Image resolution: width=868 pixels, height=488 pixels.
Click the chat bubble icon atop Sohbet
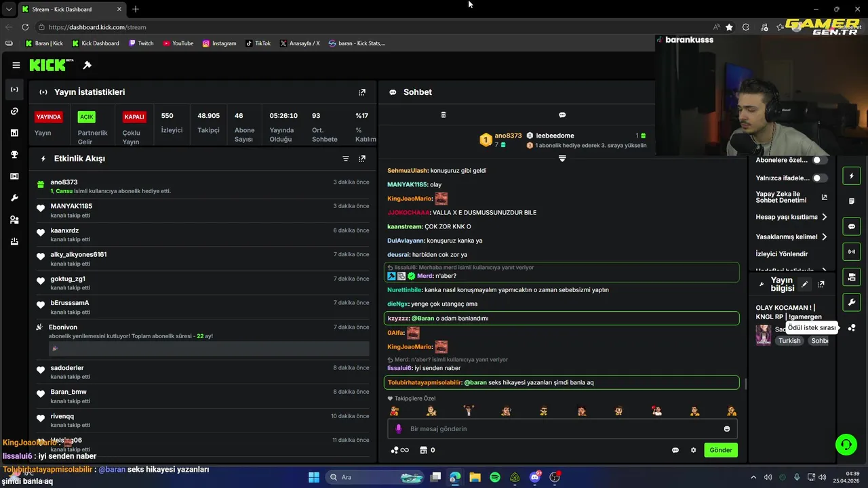pos(562,115)
